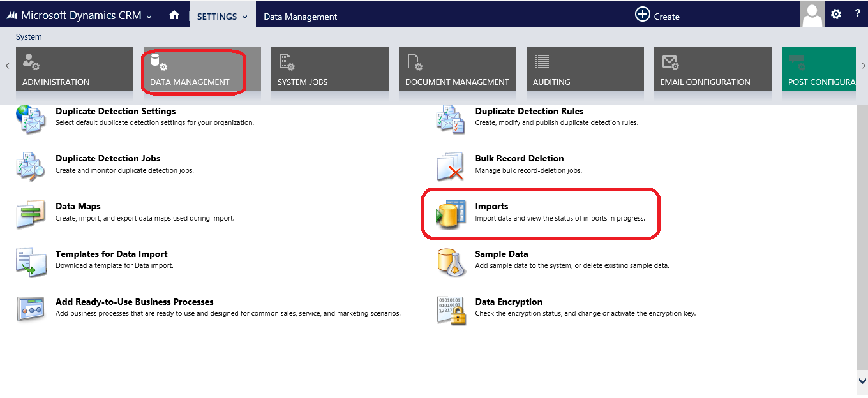Open the Data Maps link
The width and height of the screenshot is (868, 398).
coord(78,206)
